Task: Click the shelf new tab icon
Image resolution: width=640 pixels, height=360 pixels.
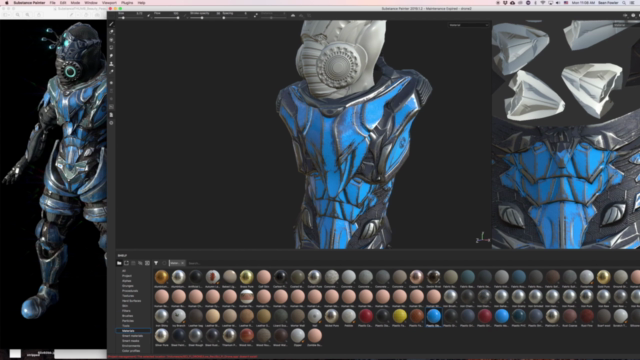Action: (126, 263)
